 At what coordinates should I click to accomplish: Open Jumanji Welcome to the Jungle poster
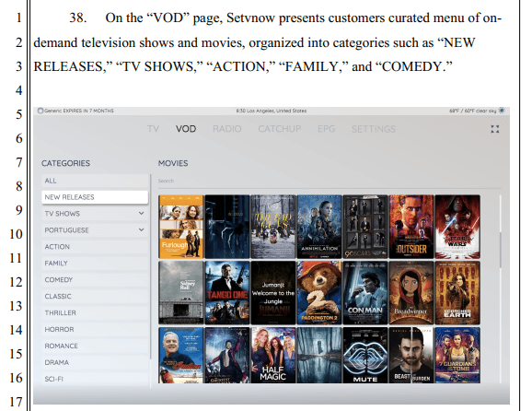point(273,293)
